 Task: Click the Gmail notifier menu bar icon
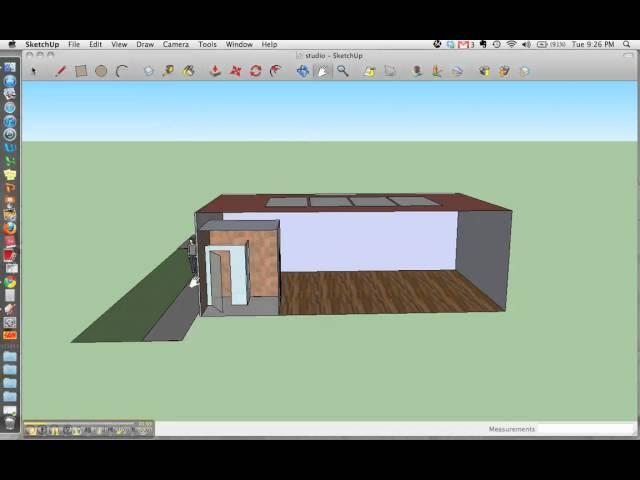click(x=466, y=44)
